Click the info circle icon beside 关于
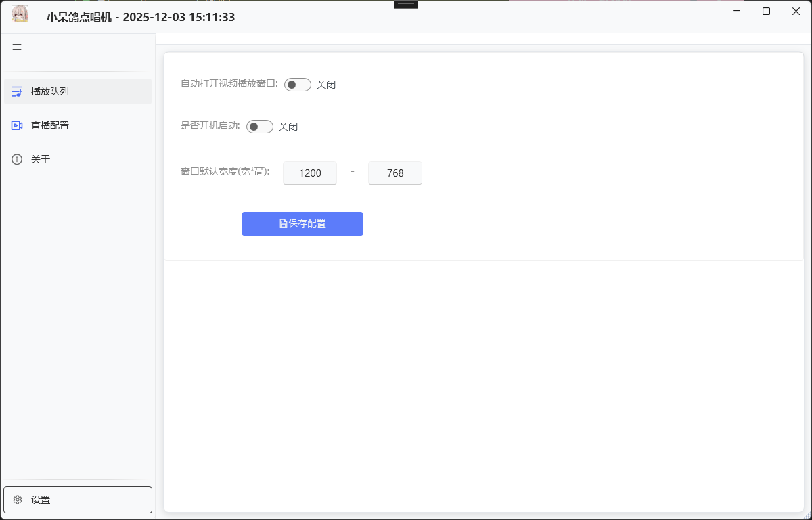Image resolution: width=812 pixels, height=520 pixels. pos(17,159)
